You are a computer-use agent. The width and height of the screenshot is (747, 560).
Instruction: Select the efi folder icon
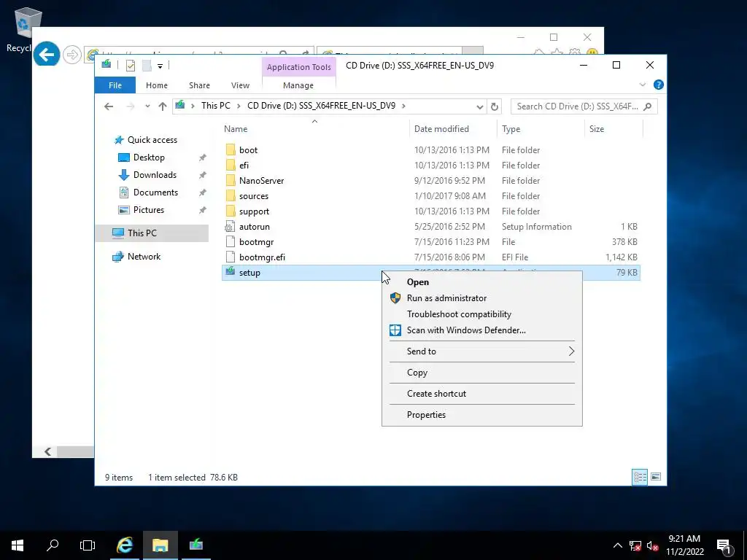(x=231, y=166)
